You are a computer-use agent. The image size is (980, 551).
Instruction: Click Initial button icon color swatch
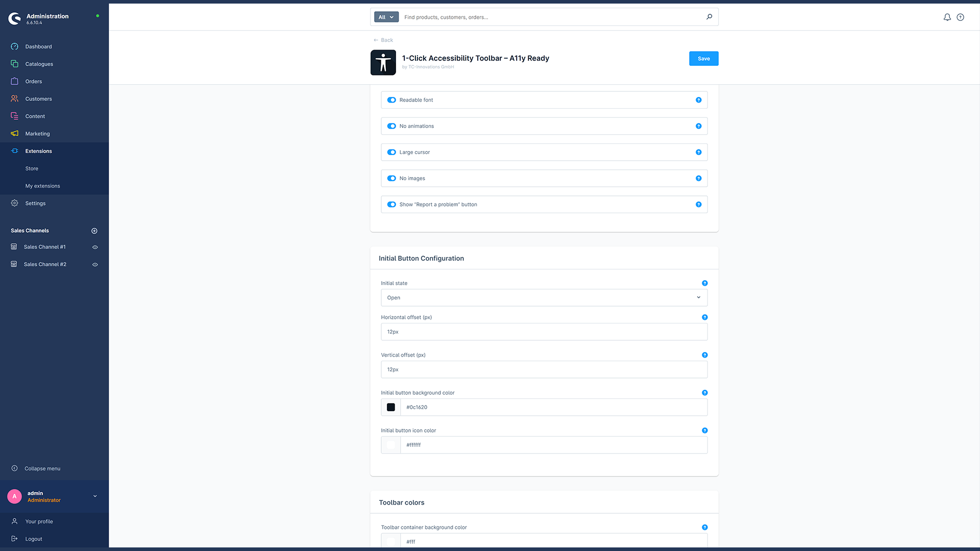pos(391,445)
